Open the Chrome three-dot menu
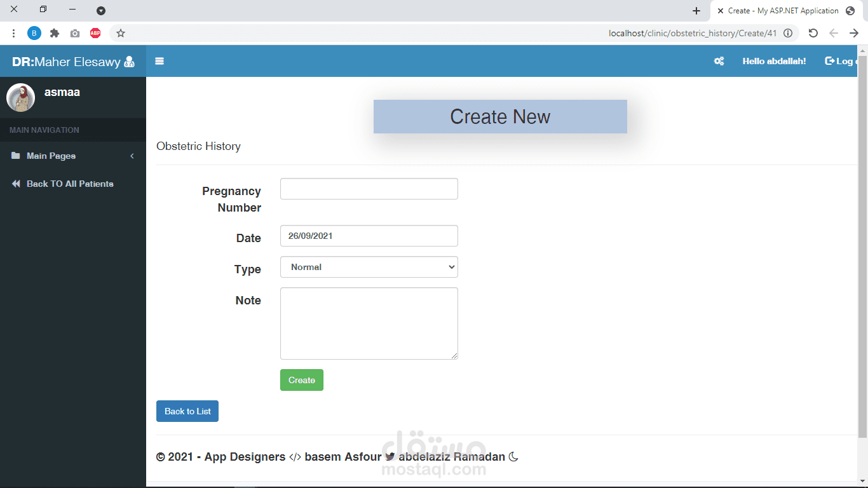Image resolution: width=868 pixels, height=488 pixels. click(x=14, y=33)
